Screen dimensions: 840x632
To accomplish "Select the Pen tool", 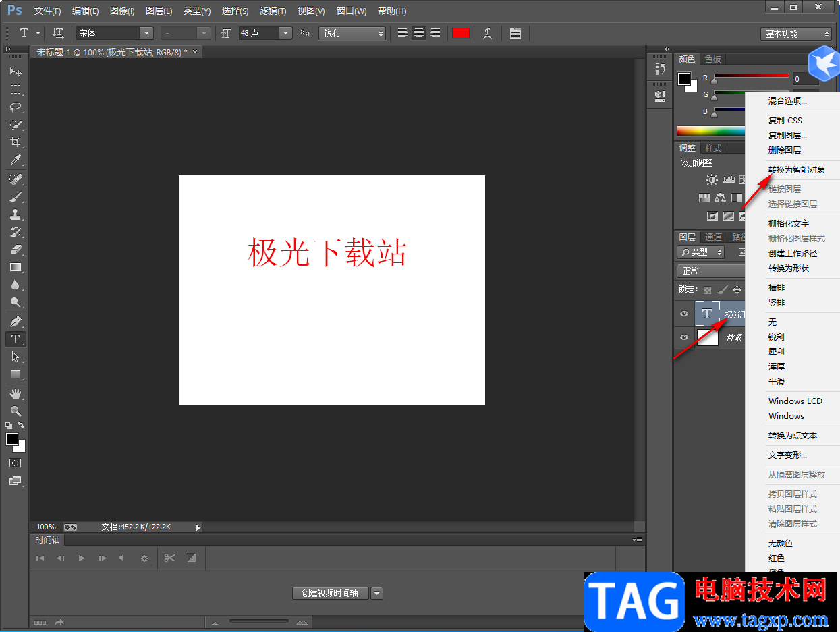I will coord(15,321).
